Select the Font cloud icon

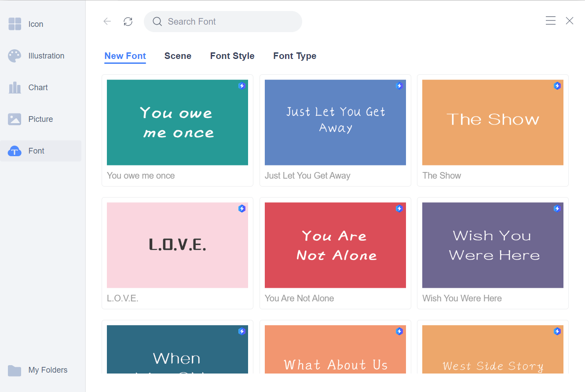[x=15, y=151]
